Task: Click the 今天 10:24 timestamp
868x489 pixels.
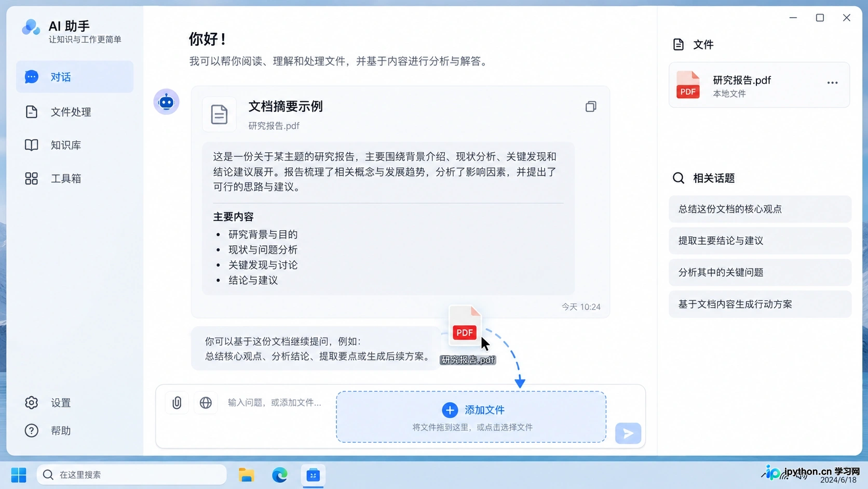Action: tap(581, 307)
